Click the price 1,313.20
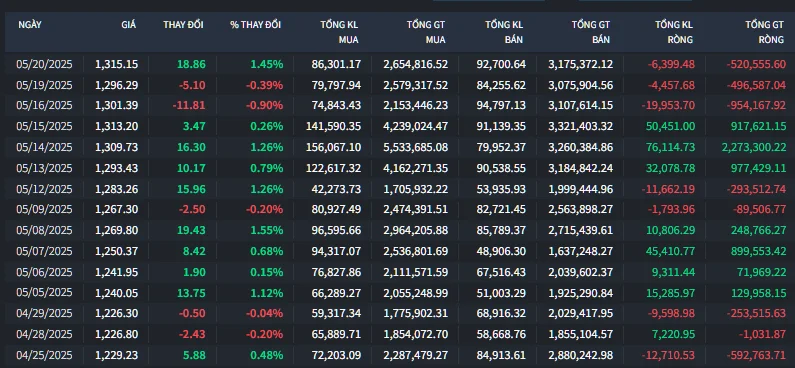This screenshot has width=795, height=368. (117, 126)
